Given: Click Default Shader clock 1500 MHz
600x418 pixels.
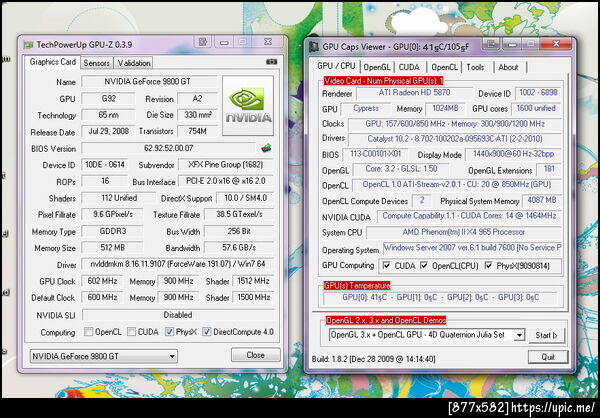Looking at the screenshot, I should (x=253, y=297).
